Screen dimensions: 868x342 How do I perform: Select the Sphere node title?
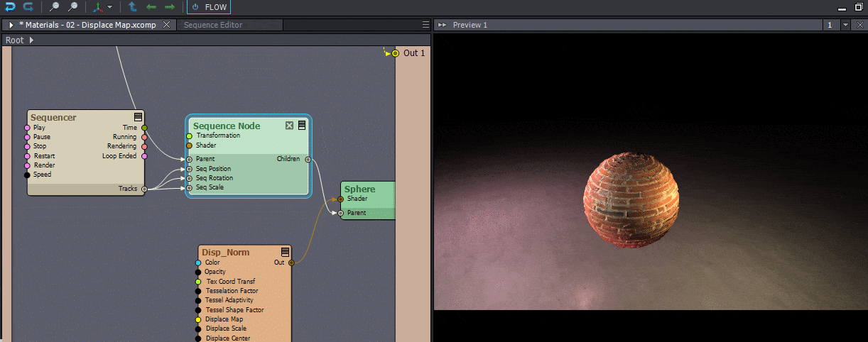point(359,189)
